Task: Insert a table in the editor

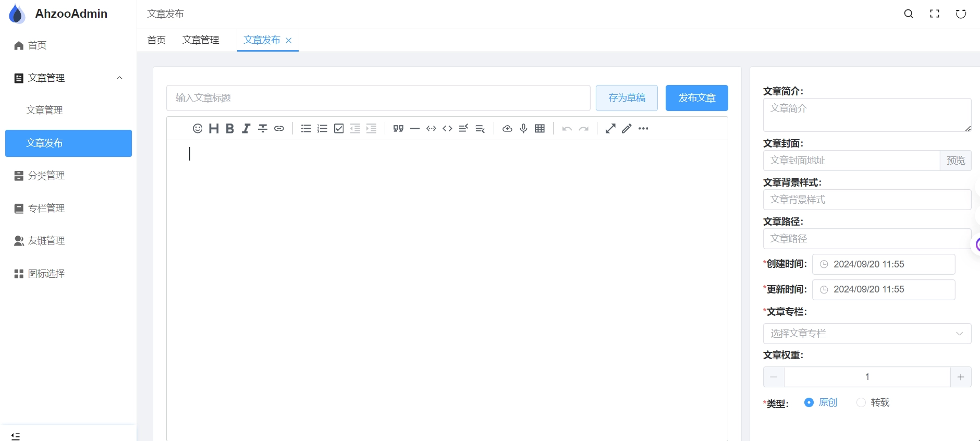Action: coord(540,129)
